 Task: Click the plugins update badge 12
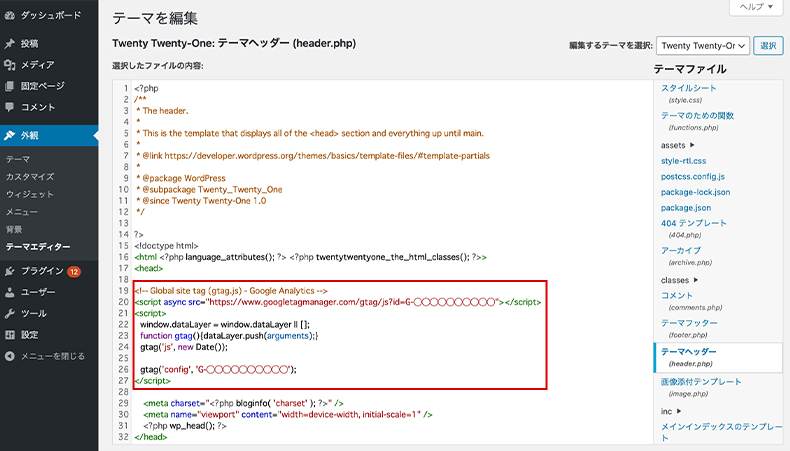click(74, 272)
